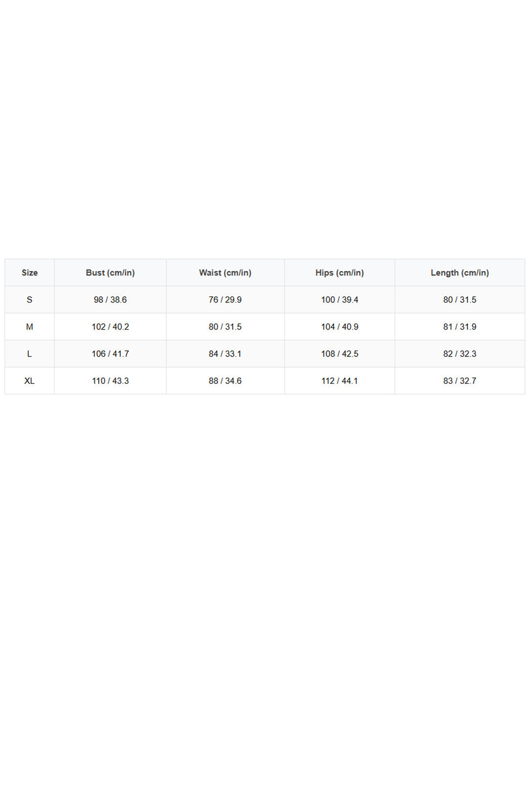
Task: Click hips value 100 / 39.4
Action: coord(340,300)
